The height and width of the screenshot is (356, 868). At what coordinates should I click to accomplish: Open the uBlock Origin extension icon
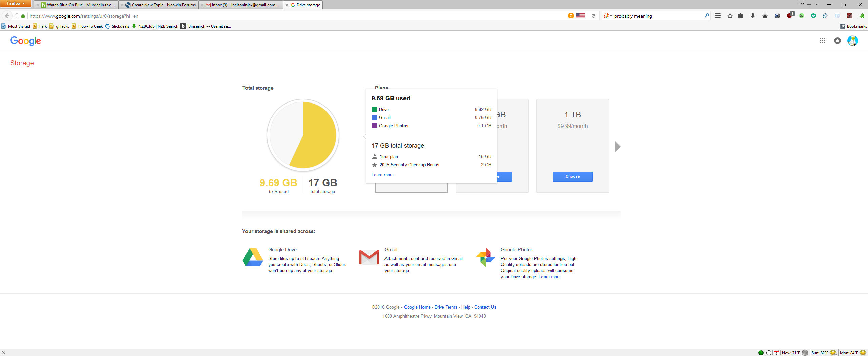[x=790, y=16]
